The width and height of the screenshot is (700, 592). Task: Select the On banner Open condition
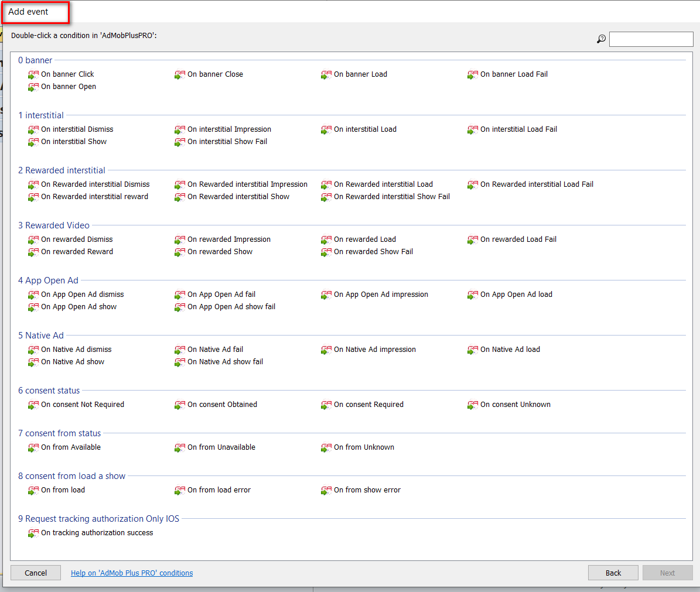point(68,87)
